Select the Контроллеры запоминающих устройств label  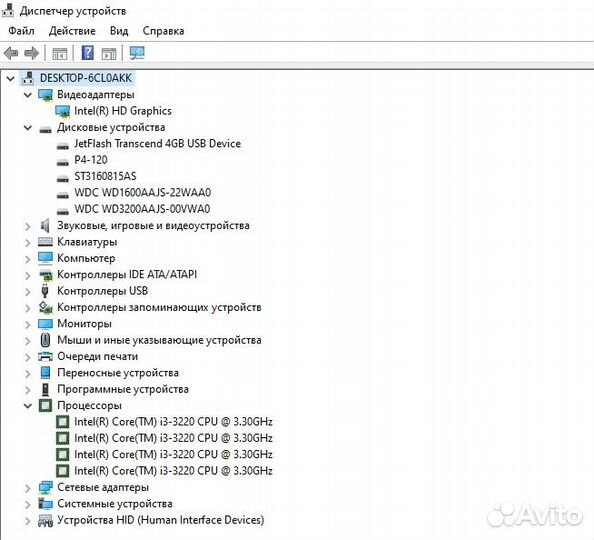pyautogui.click(x=159, y=307)
